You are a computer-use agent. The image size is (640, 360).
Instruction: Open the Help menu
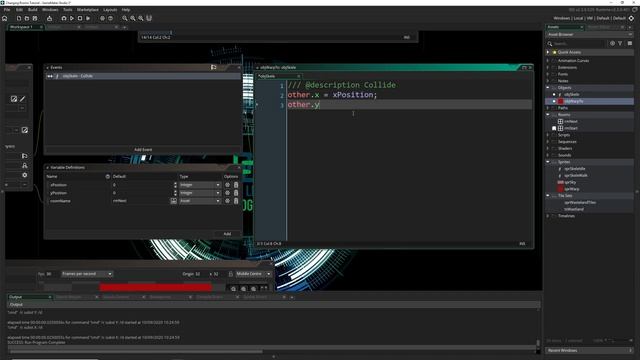click(x=126, y=9)
